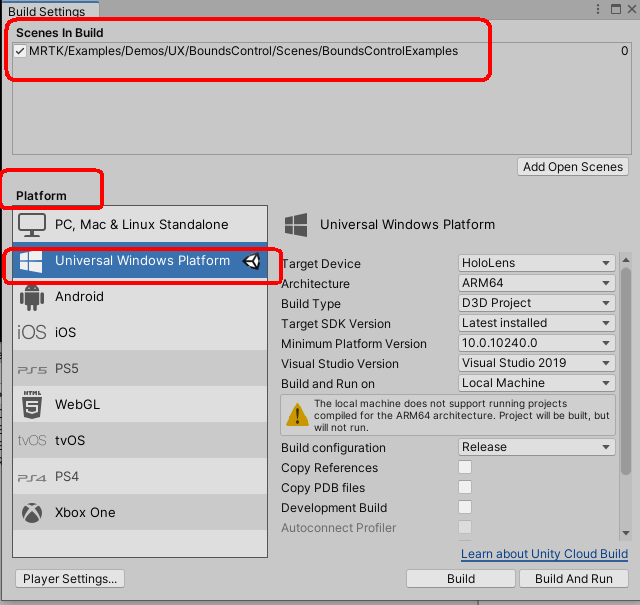Click the Target Device label

tap(321, 264)
